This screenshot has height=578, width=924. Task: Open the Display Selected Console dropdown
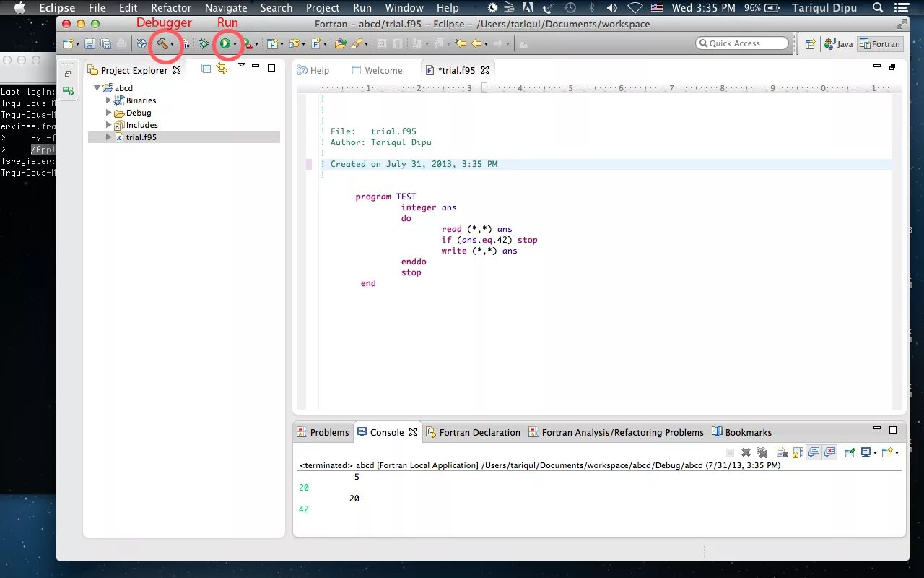tap(875, 453)
